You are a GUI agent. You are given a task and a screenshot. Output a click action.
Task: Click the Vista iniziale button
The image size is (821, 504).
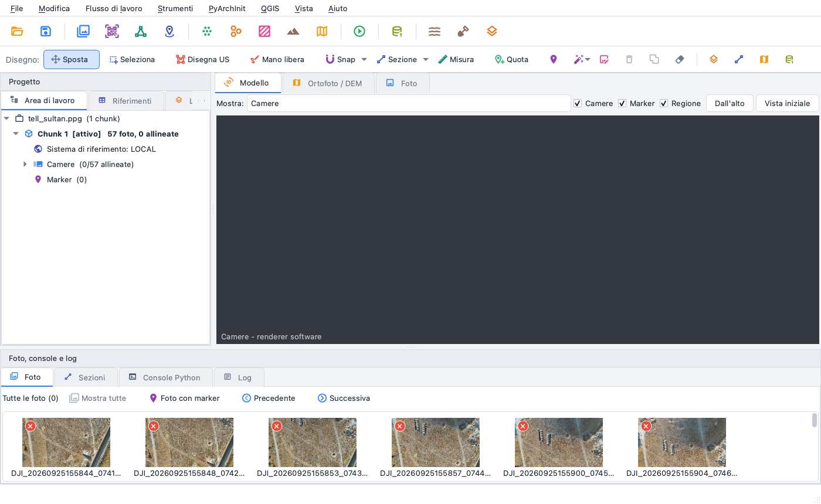click(x=788, y=103)
